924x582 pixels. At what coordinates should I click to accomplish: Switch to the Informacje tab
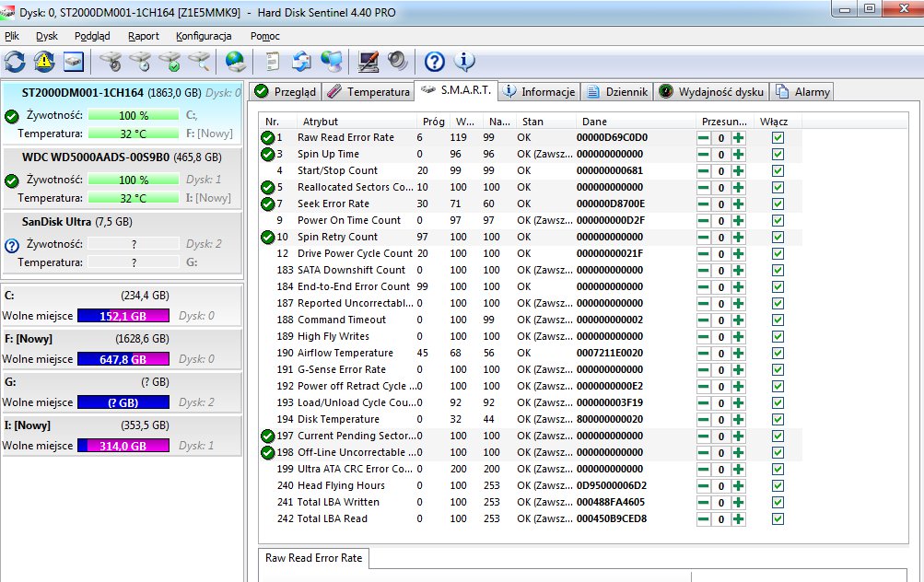click(539, 92)
